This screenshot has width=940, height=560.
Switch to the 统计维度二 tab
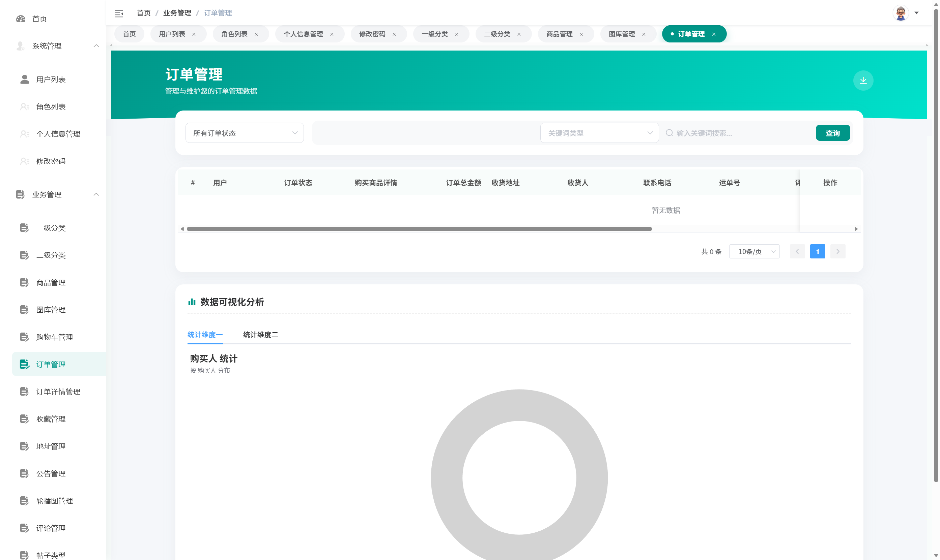(x=260, y=335)
